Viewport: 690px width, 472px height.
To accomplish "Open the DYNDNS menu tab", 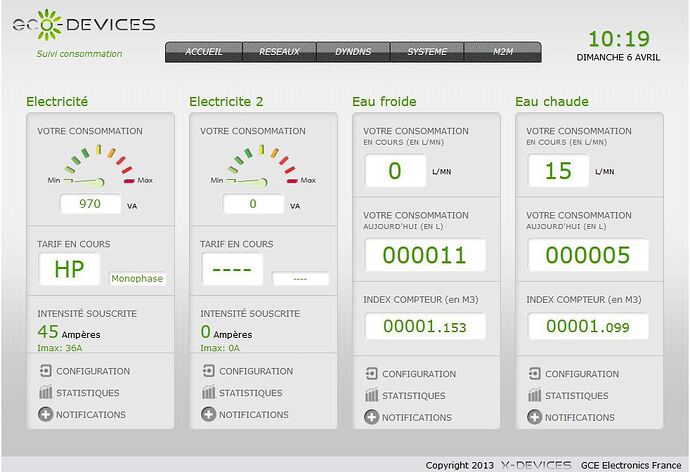I will pyautogui.click(x=354, y=51).
